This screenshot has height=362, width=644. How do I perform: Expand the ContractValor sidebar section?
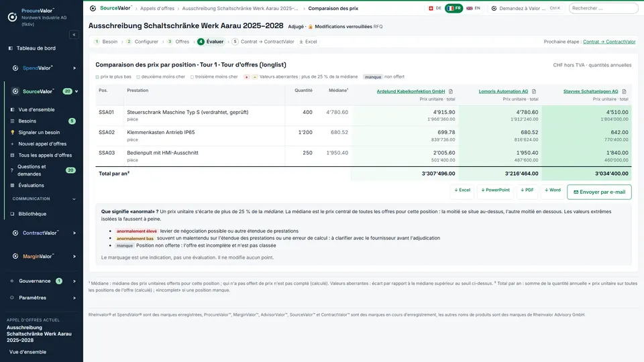pos(74,233)
